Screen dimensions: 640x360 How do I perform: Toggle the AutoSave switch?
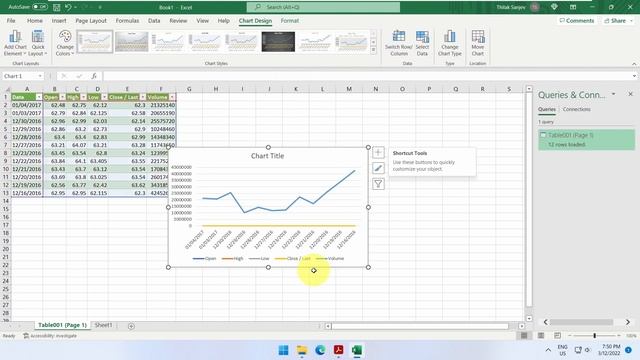pyautogui.click(x=40, y=7)
